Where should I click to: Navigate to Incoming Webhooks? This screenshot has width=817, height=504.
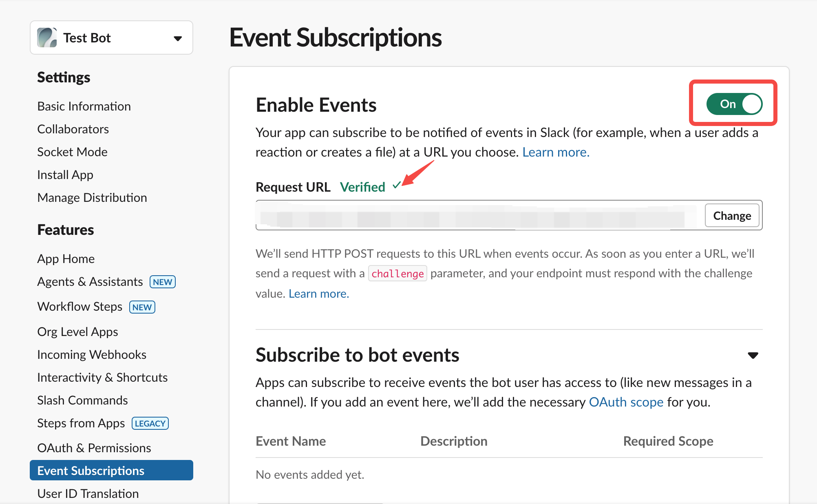pos(92,354)
